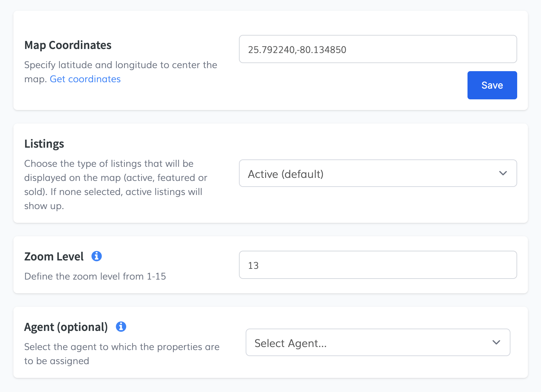Open the Get coordinates link
The height and width of the screenshot is (392, 541).
pos(85,79)
